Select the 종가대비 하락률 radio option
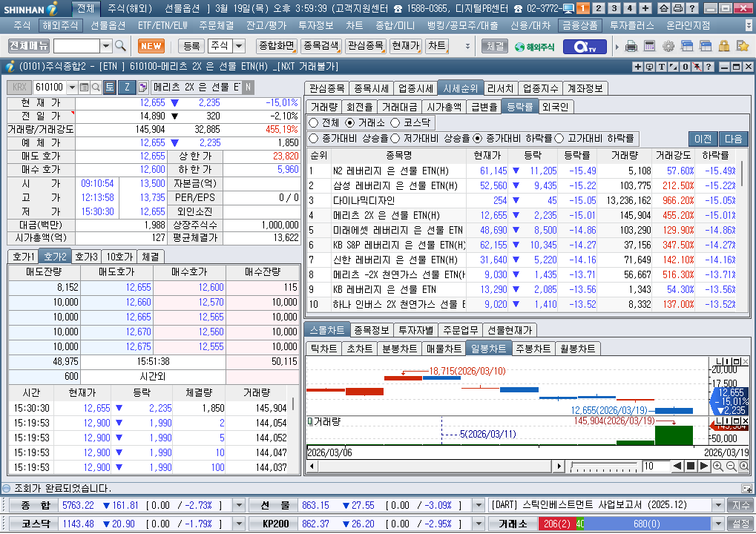756x534 pixels. coord(477,139)
